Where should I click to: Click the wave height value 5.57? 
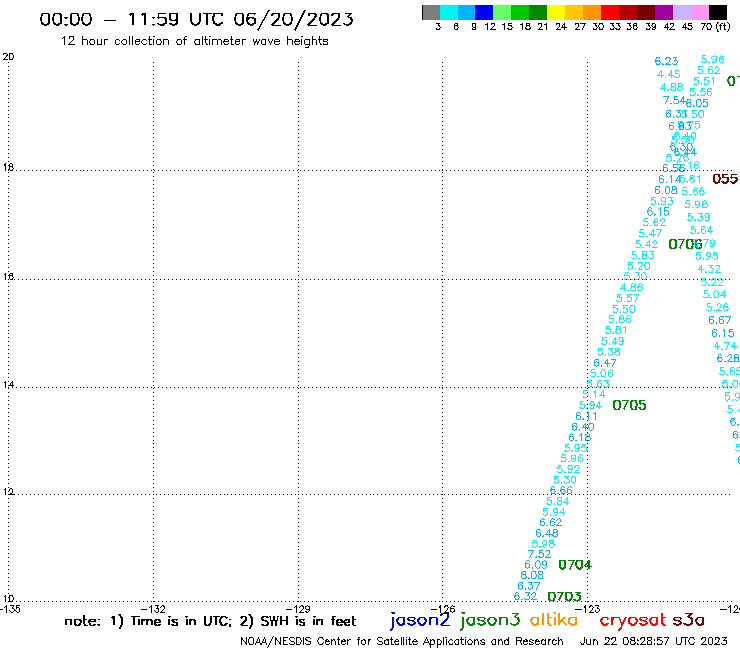pyautogui.click(x=628, y=298)
